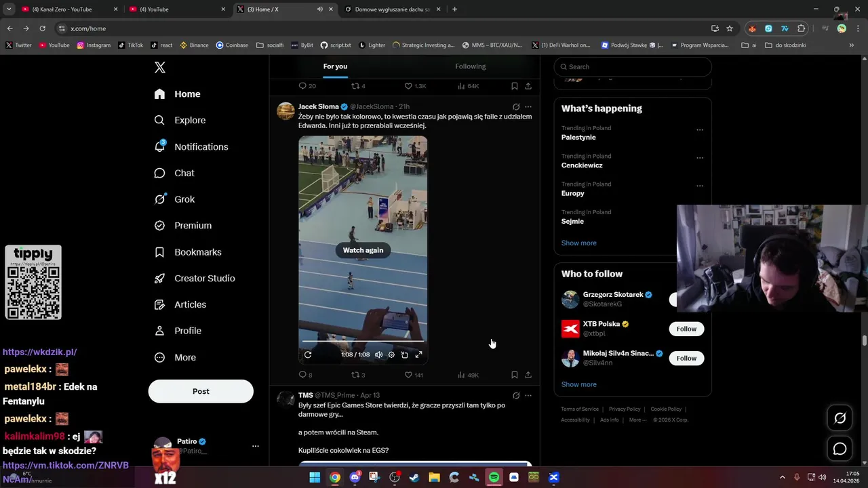The height and width of the screenshot is (488, 868).
Task: Reply to Jacek Słoma's post
Action: [305, 375]
